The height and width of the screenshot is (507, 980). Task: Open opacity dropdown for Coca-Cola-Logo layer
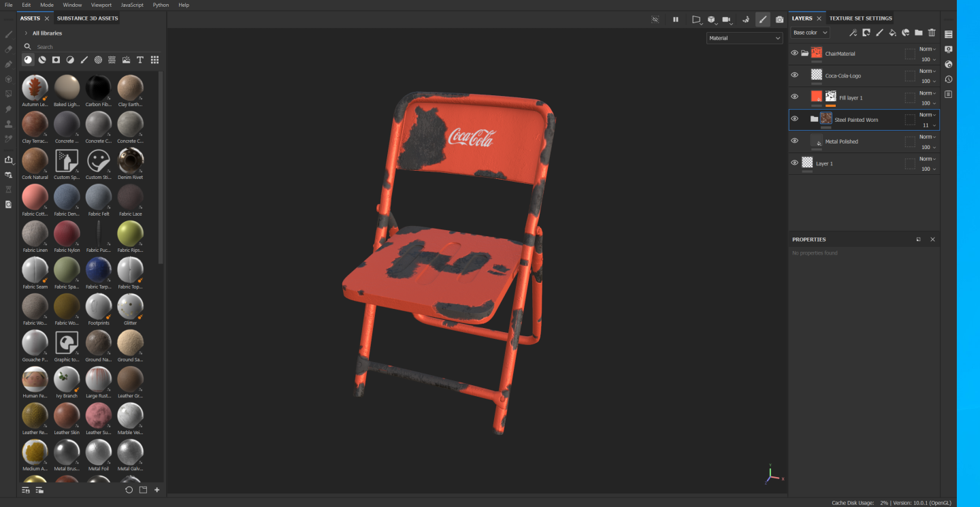point(930,81)
